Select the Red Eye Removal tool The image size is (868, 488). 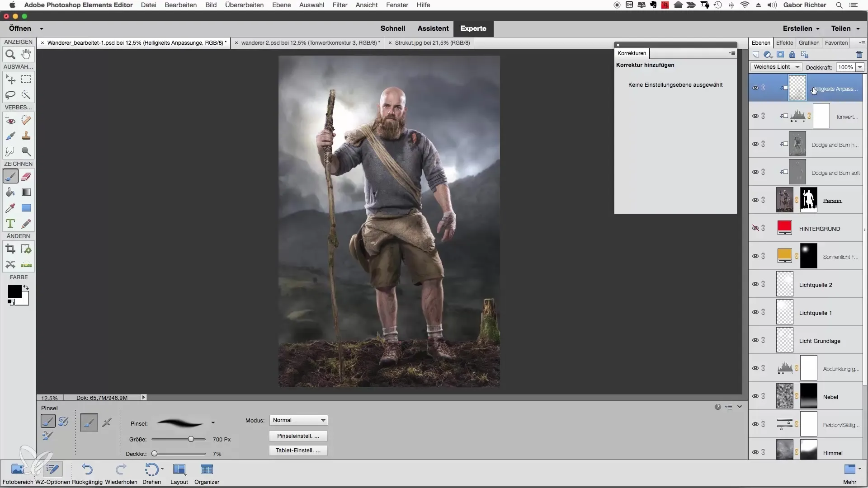10,120
